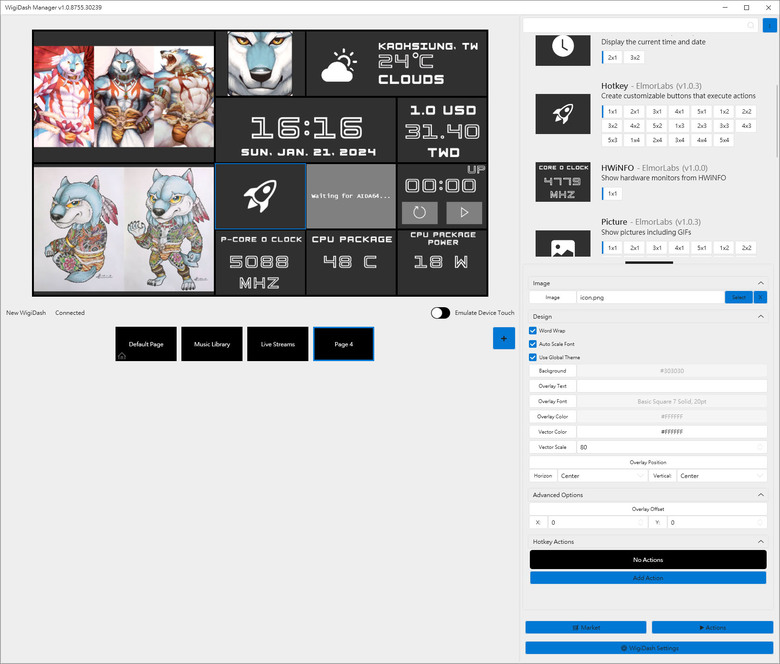The height and width of the screenshot is (664, 780).
Task: Click the Select image button
Action: pyautogui.click(x=739, y=297)
